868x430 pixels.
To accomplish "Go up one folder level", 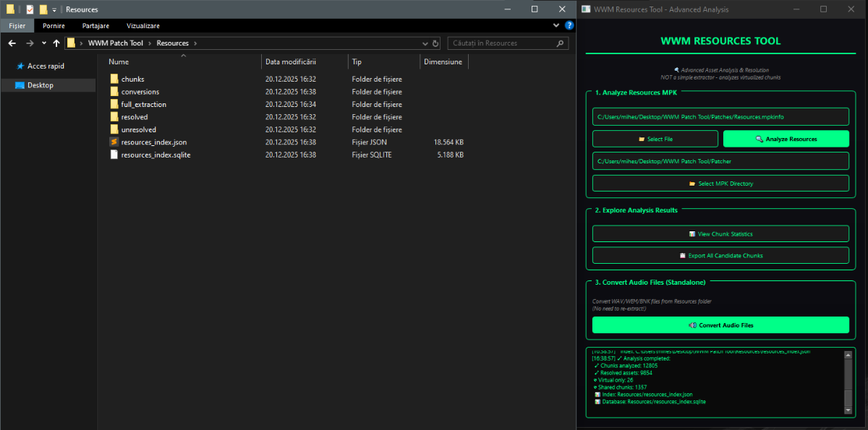I will pyautogui.click(x=56, y=43).
